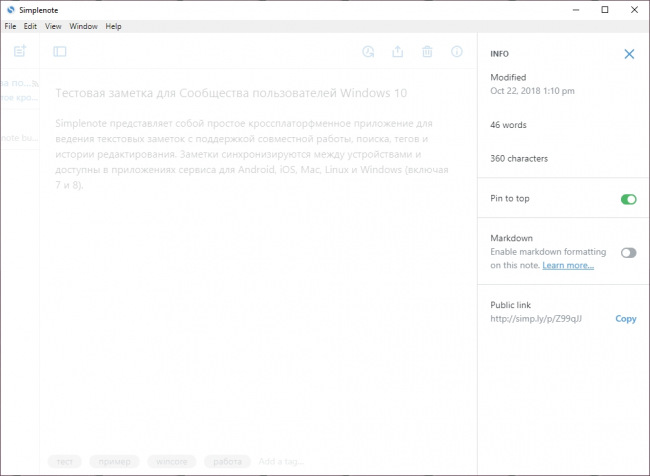Open the Window menu
Image resolution: width=650 pixels, height=476 pixels.
click(83, 26)
